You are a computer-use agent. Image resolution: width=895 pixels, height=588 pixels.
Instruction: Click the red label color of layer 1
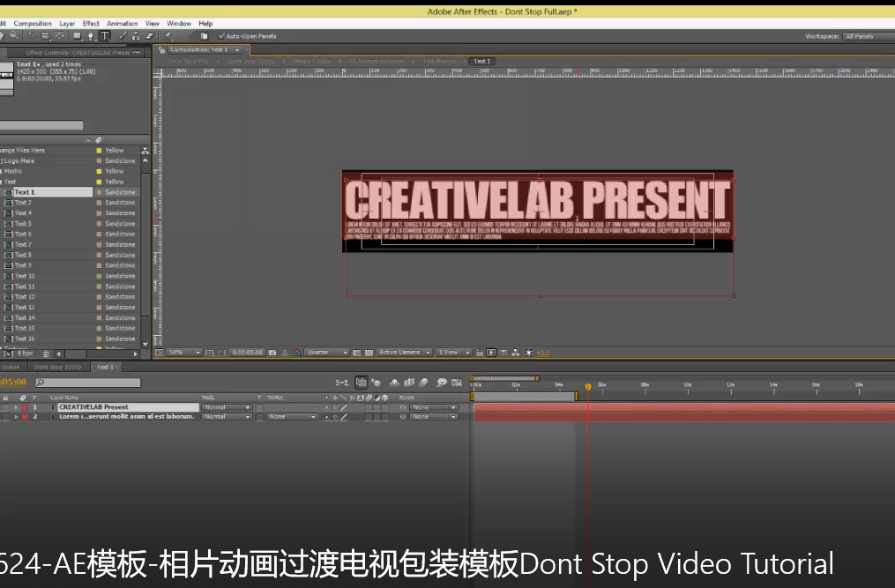tap(25, 407)
